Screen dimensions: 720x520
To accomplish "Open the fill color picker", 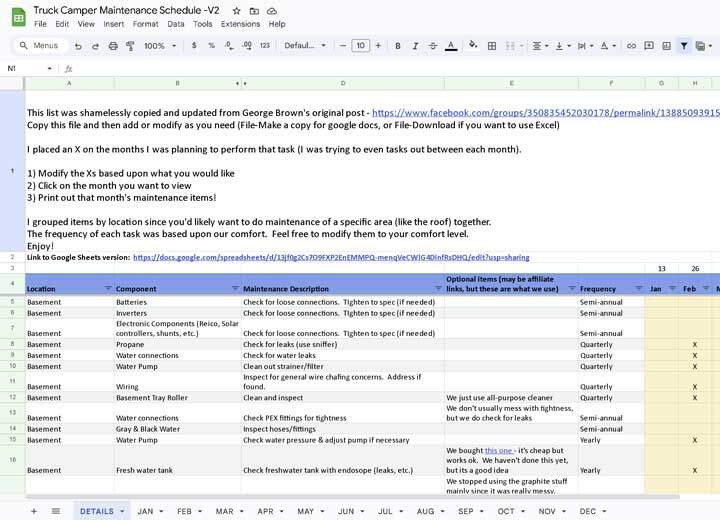I will [473, 45].
